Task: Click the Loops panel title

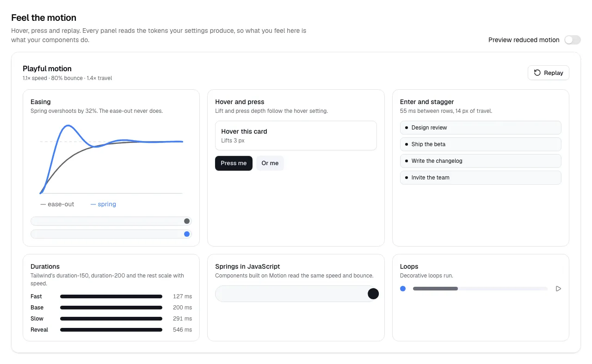Action: click(409, 266)
